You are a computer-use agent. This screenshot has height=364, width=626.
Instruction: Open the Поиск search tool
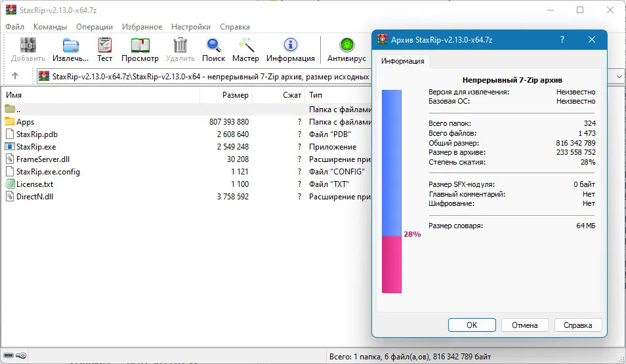(x=214, y=45)
